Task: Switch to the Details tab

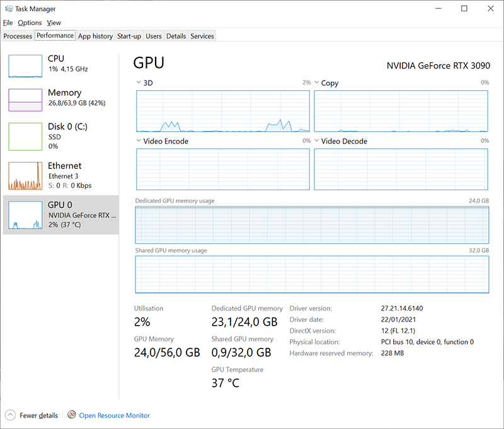Action: [x=176, y=36]
